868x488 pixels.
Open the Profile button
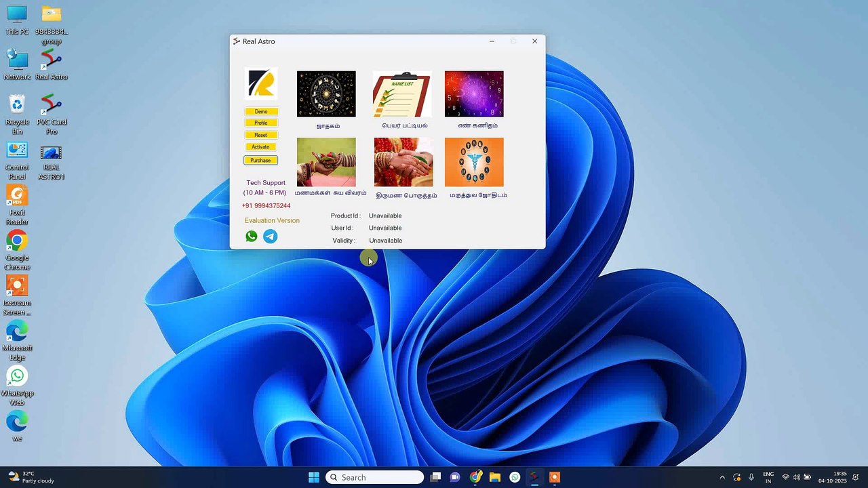click(261, 123)
